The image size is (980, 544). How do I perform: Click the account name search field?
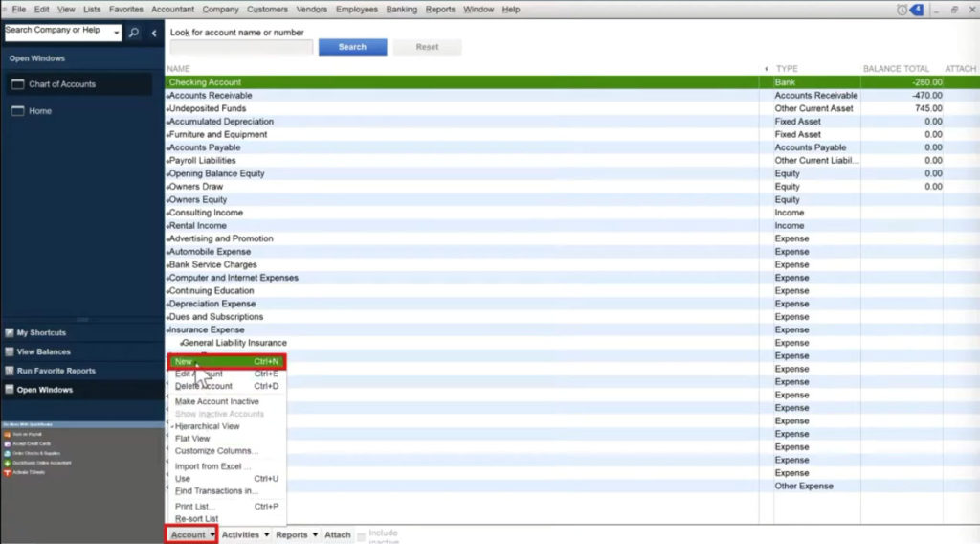pos(241,47)
